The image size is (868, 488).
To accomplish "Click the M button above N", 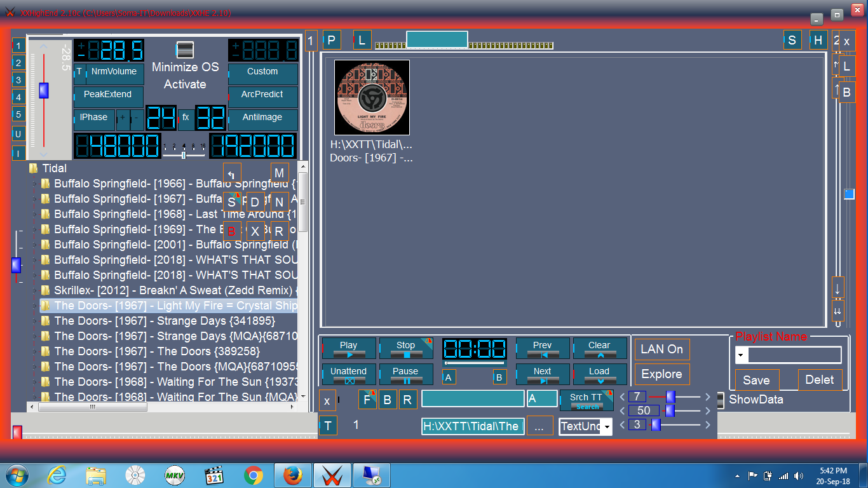I will 279,173.
